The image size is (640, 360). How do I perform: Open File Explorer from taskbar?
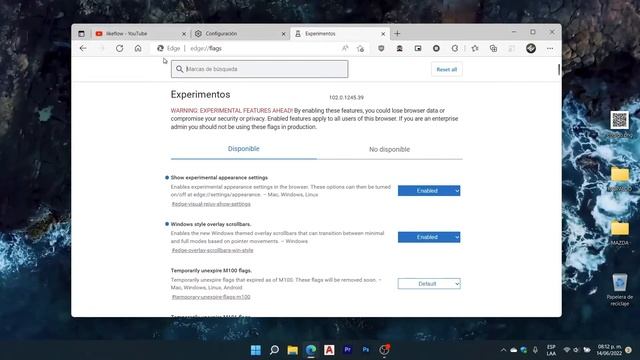(293, 350)
